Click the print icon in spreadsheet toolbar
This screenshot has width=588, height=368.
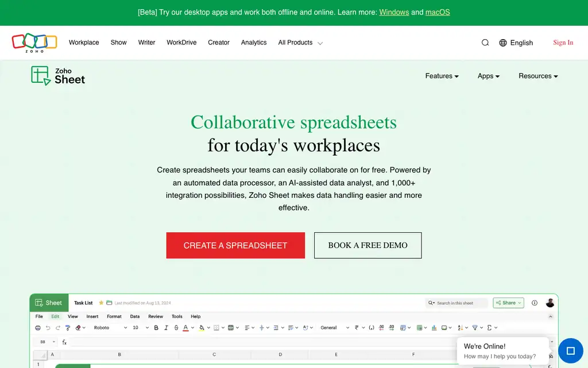point(38,327)
